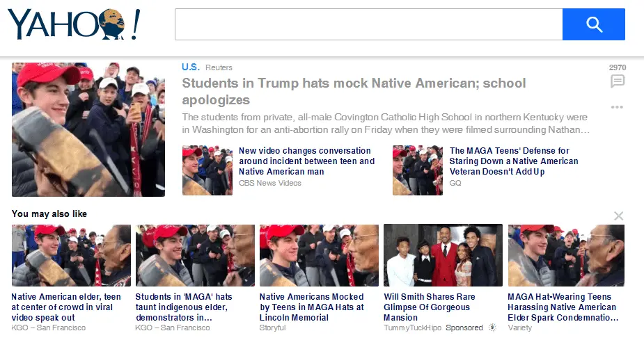
Task: Click the ad choices icon beside Sponsored
Action: coord(492,328)
